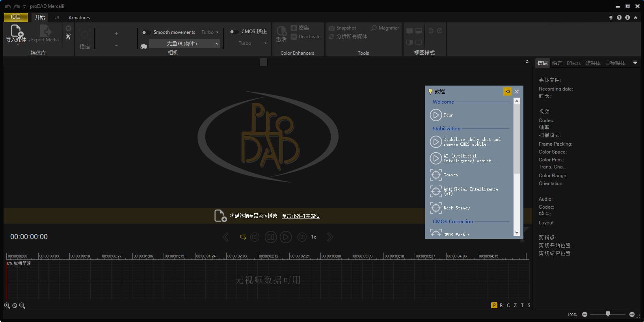Click the zoom slider handle at bottom right
This screenshot has width=644, height=322.
click(x=608, y=314)
